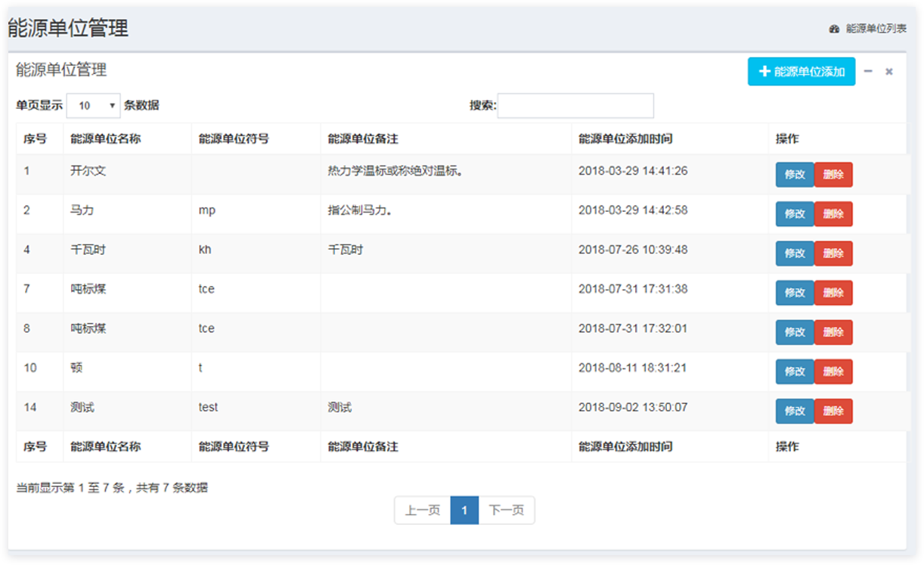
Task: Sort by 能源单位添加时间 column header
Action: coord(625,139)
